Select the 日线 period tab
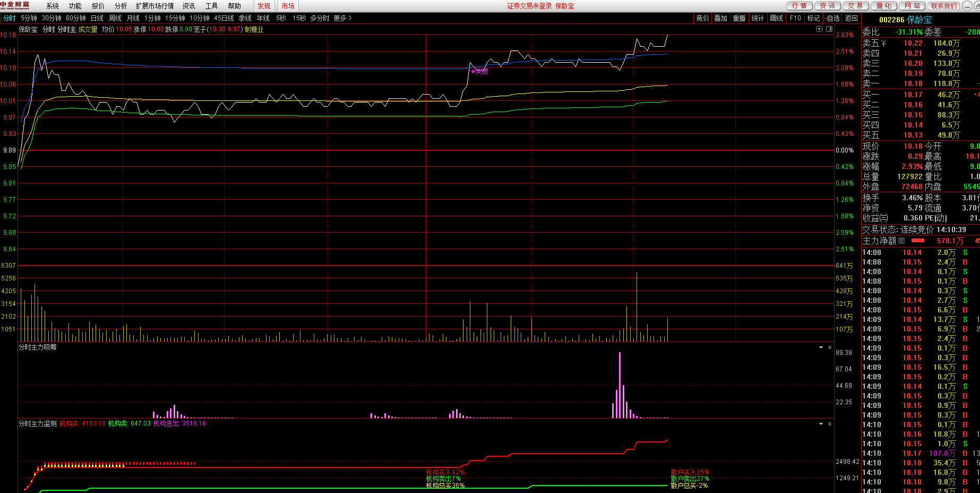 click(x=97, y=18)
